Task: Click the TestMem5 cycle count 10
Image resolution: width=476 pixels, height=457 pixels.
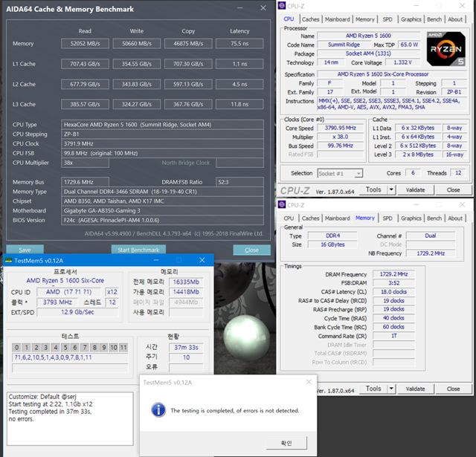Action: coord(186,357)
